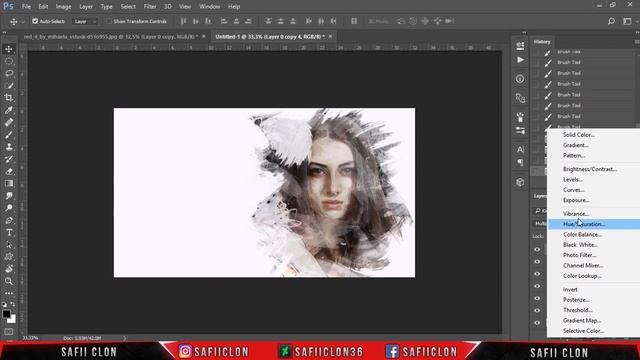Screen dimensions: 640x360
Task: Swap foreground and background colors
Action: [x=13, y=304]
